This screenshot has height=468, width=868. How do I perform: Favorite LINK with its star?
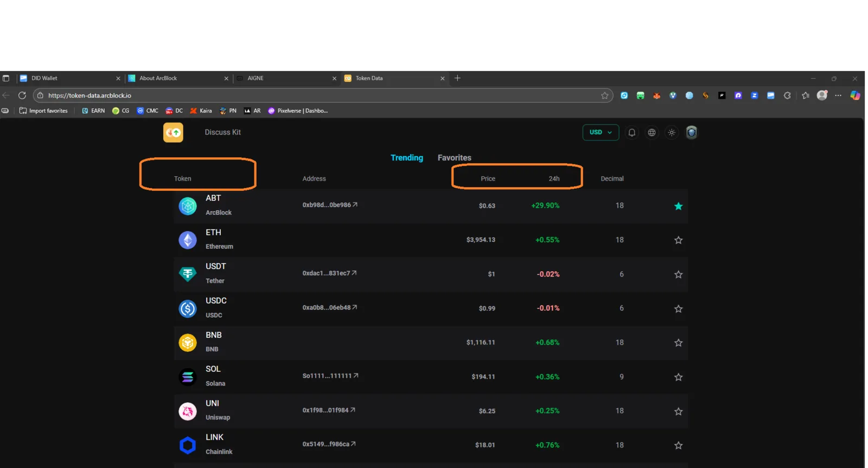[x=678, y=445]
